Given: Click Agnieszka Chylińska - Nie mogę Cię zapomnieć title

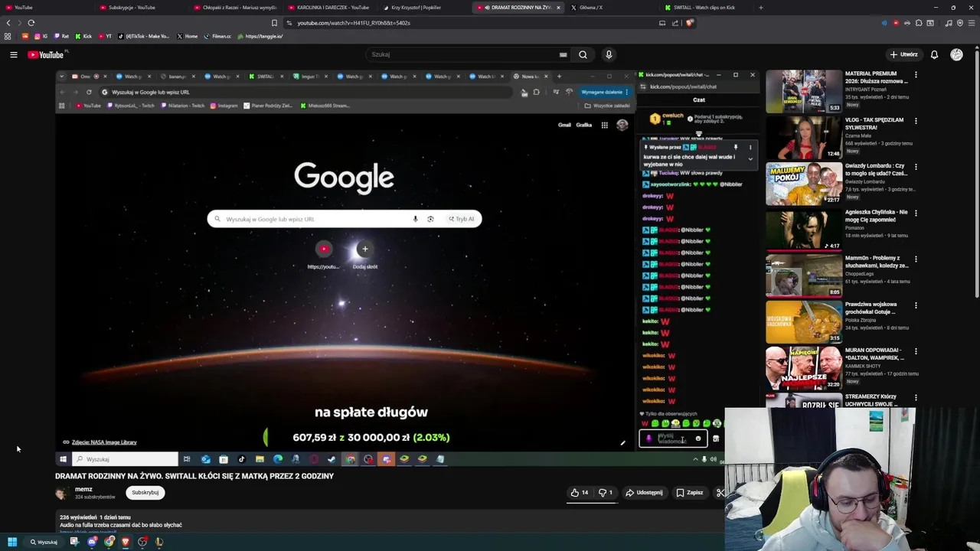Looking at the screenshot, I should [x=877, y=216].
